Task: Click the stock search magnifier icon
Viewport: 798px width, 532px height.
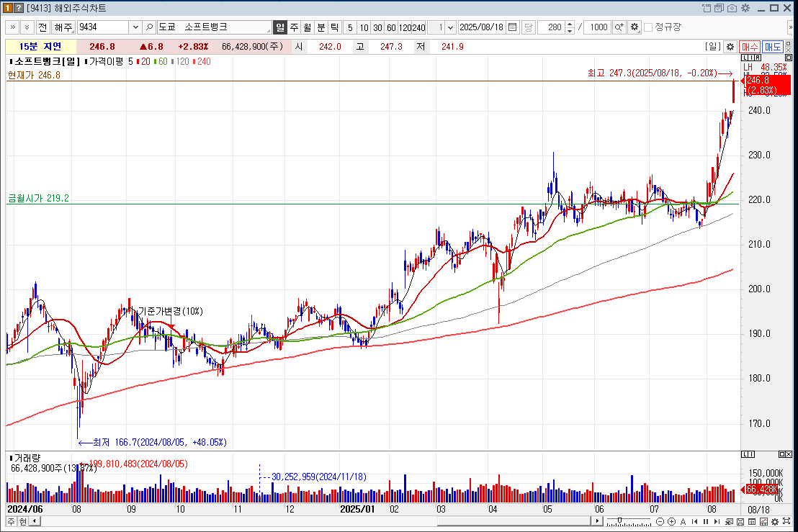Action: [150, 27]
